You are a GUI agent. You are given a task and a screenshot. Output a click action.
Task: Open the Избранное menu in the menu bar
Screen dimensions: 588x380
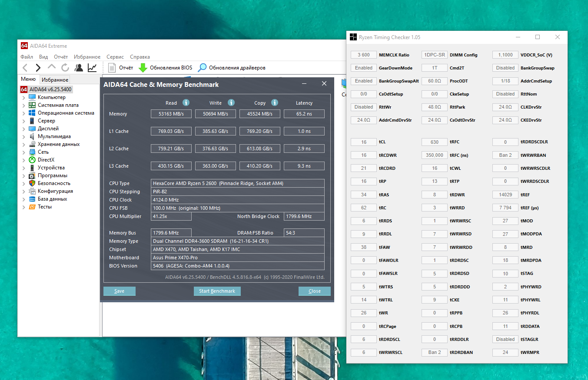87,57
